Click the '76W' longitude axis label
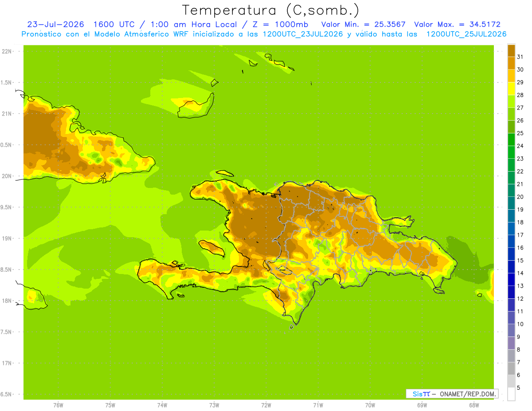532x411 pixels. [x=58, y=405]
